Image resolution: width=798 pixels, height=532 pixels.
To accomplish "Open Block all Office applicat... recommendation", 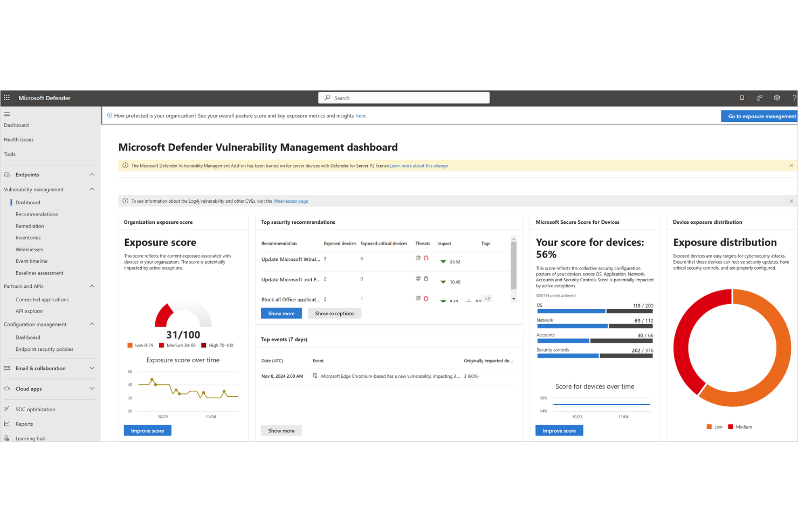I will [x=291, y=299].
